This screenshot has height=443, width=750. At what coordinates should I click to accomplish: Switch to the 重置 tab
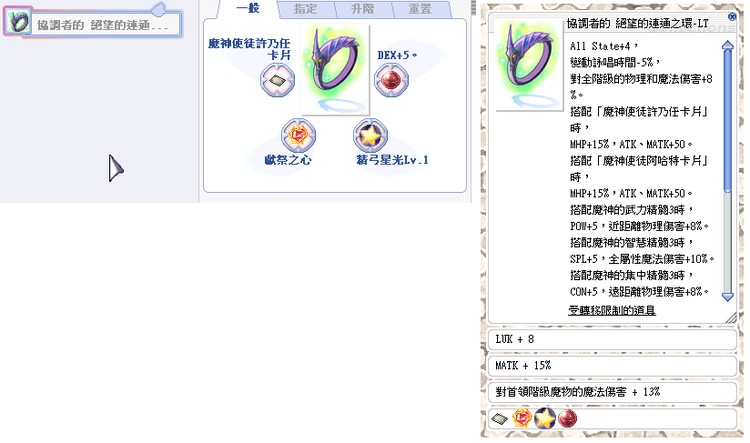tap(420, 9)
